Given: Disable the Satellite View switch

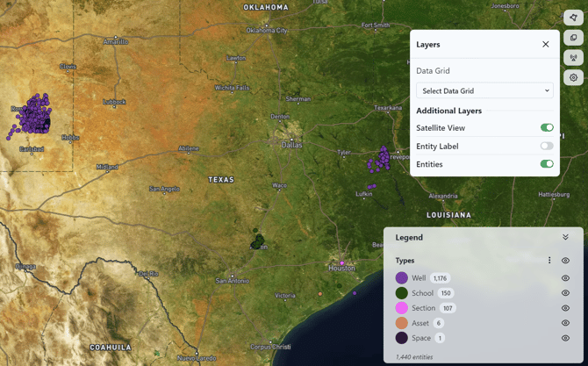Looking at the screenshot, I should click(547, 128).
